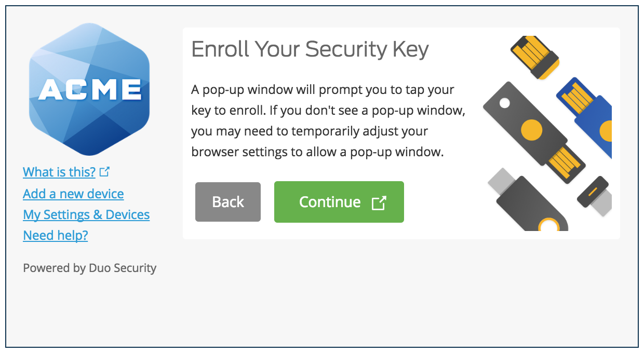Go back with the Back button
Screen dimensions: 644x353
pyautogui.click(x=228, y=202)
